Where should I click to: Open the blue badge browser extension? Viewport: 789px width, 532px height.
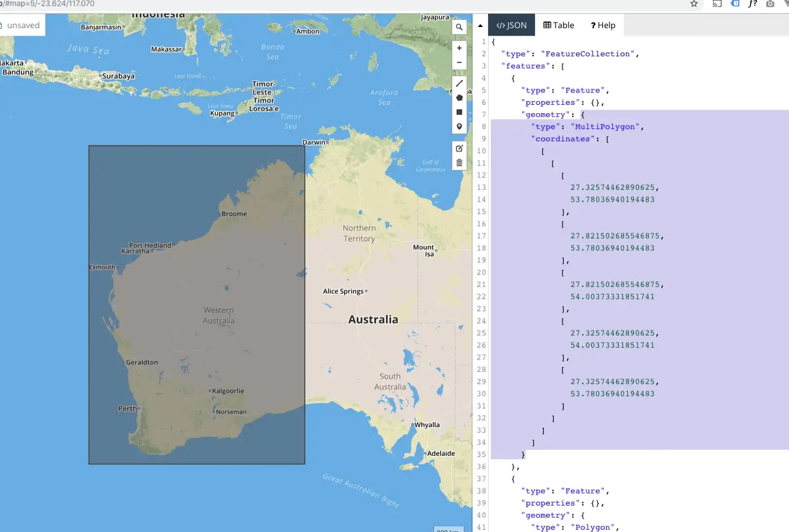tap(735, 3)
